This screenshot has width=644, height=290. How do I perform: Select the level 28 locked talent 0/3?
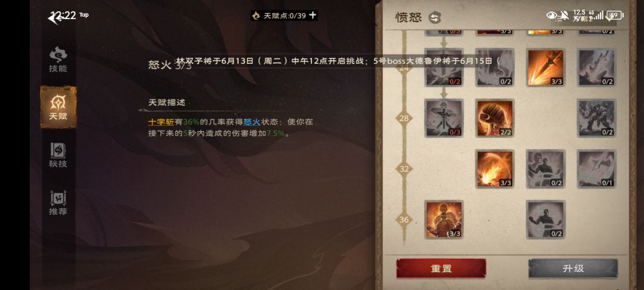pos(444,118)
